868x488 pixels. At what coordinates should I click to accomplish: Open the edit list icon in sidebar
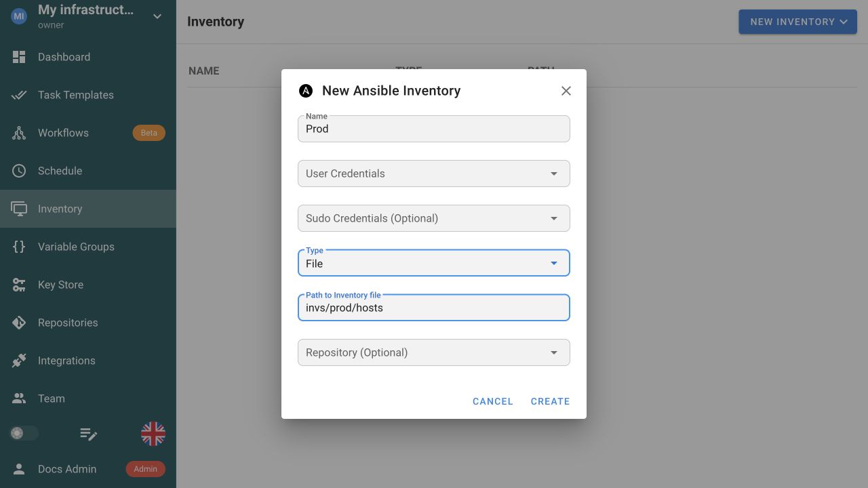tap(88, 434)
